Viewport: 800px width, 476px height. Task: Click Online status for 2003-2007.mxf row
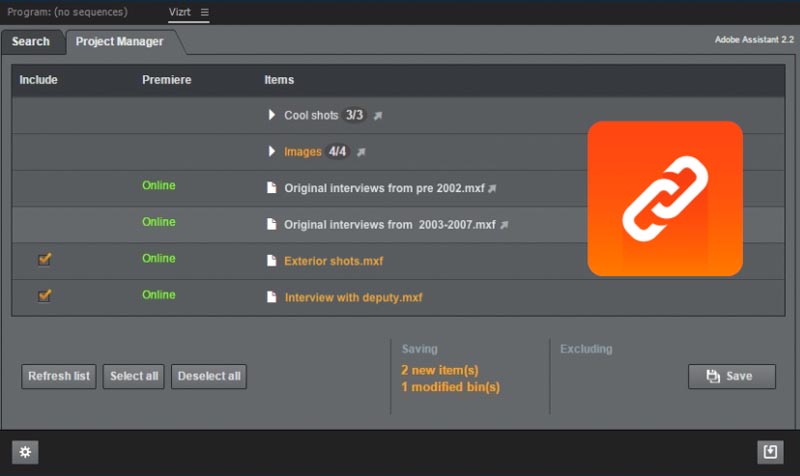159,222
